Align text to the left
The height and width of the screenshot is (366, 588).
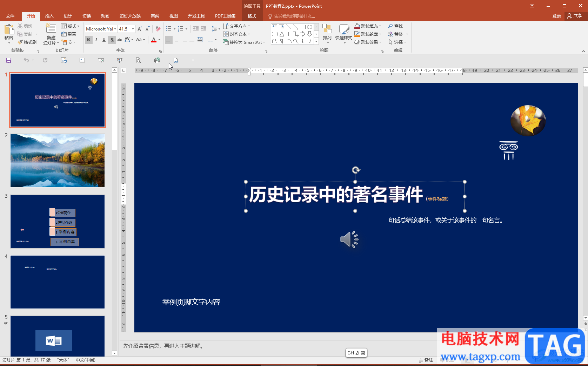coord(169,40)
